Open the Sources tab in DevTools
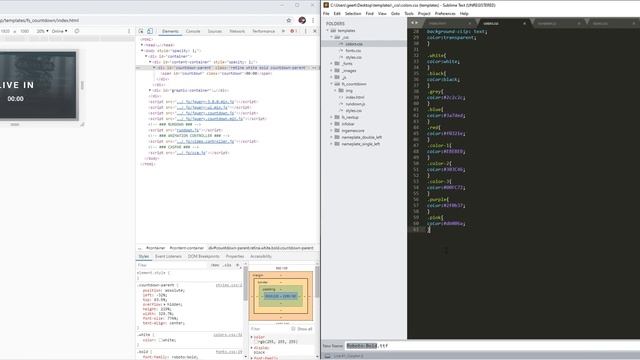 [x=215, y=31]
